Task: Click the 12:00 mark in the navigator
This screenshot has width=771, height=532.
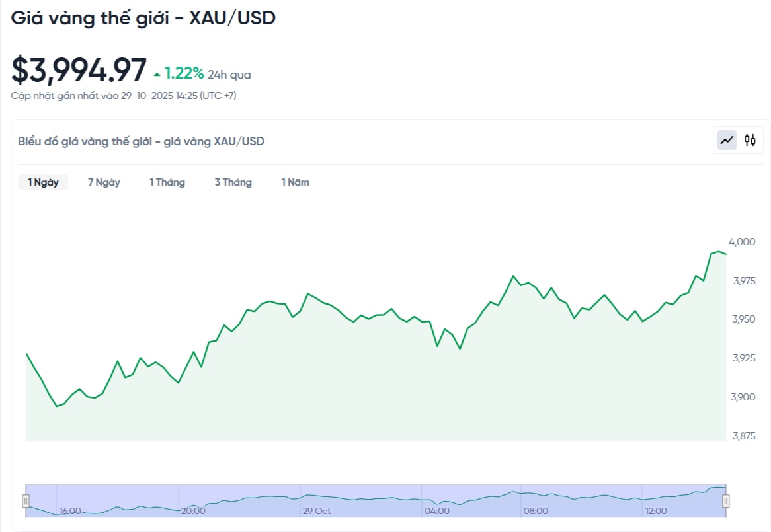Action: coord(656,511)
